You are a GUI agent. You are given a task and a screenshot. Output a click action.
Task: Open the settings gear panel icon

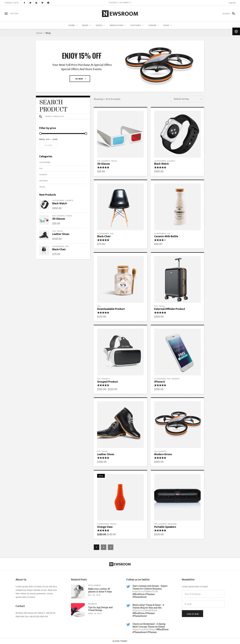coord(236,32)
